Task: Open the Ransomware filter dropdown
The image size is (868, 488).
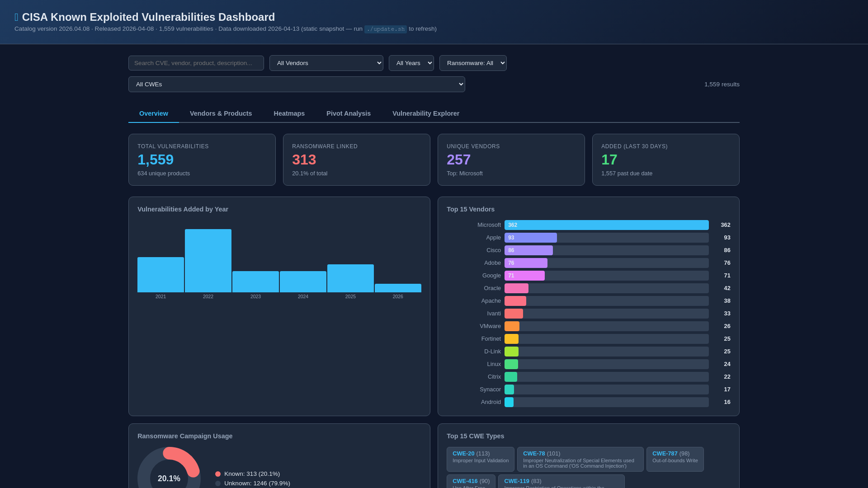Action: (473, 63)
